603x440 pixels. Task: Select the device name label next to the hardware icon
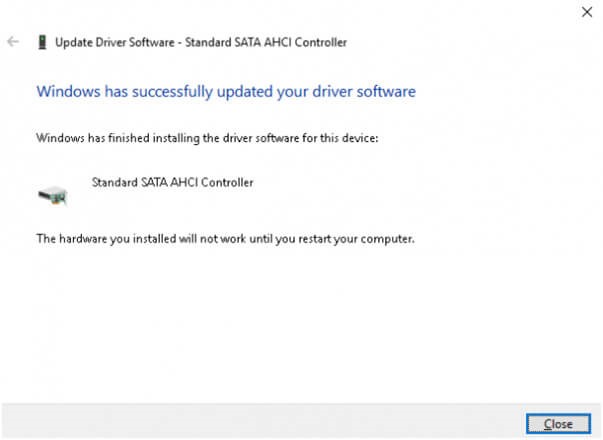(172, 183)
